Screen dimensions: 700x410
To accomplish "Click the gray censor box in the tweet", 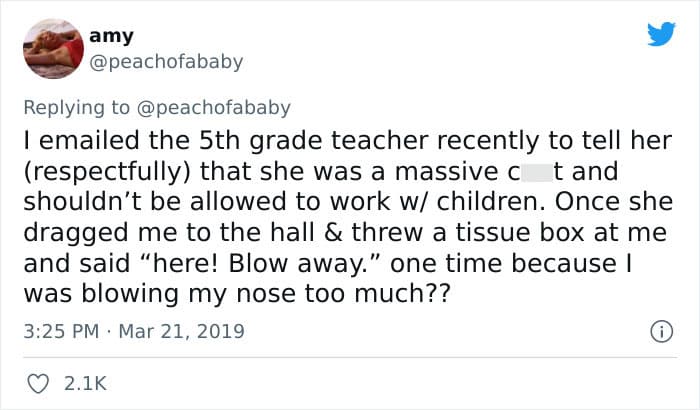I will click(x=537, y=172).
